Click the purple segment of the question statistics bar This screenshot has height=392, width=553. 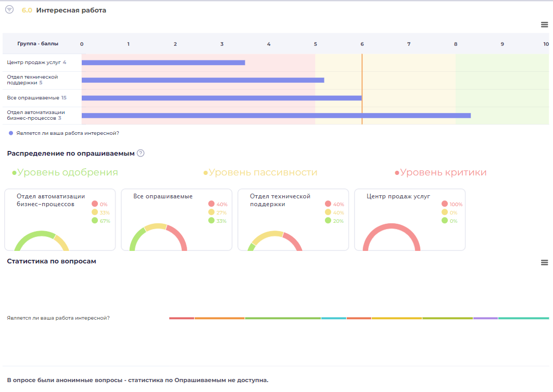pos(485,318)
